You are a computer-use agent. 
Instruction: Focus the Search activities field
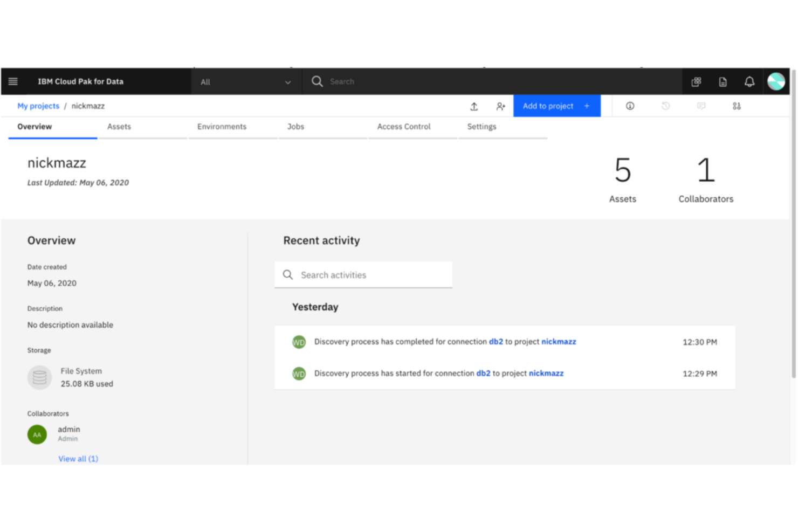363,275
